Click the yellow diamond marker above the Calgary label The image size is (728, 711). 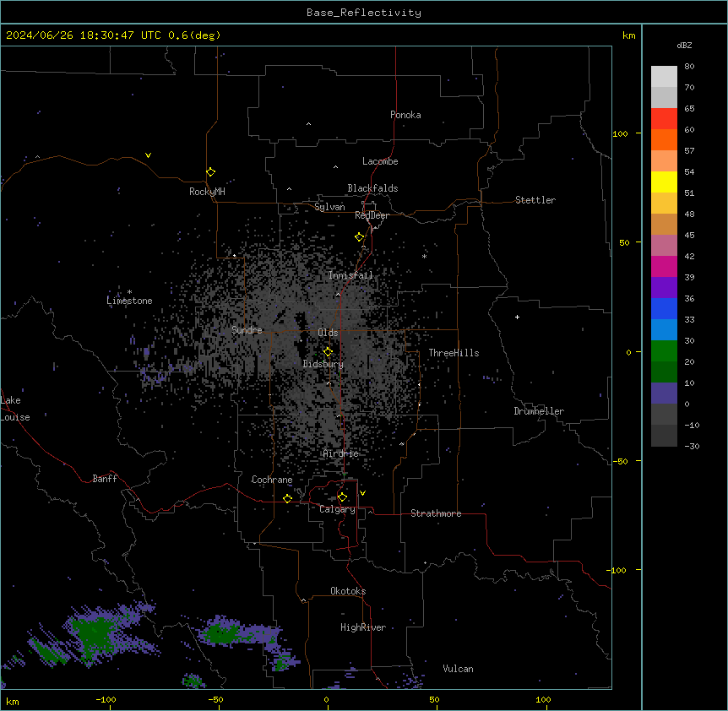(342, 497)
